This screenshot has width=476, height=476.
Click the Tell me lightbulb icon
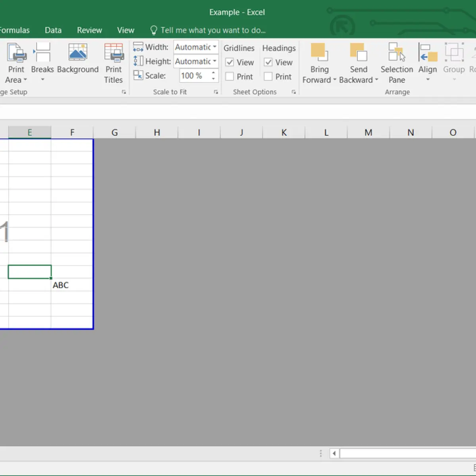click(x=154, y=30)
